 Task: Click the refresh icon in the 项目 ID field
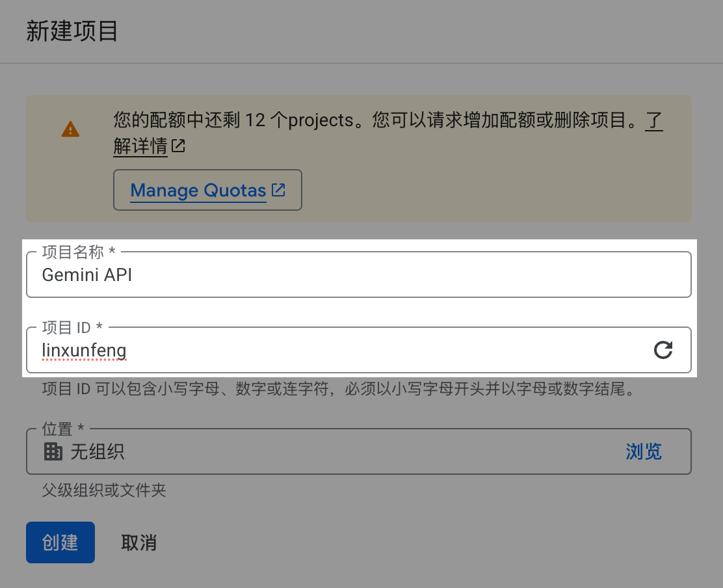(663, 350)
